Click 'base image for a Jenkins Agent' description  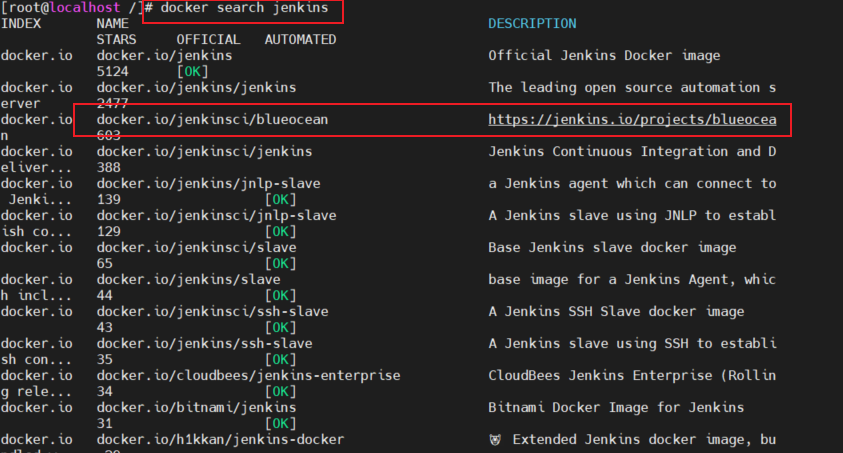click(612, 280)
